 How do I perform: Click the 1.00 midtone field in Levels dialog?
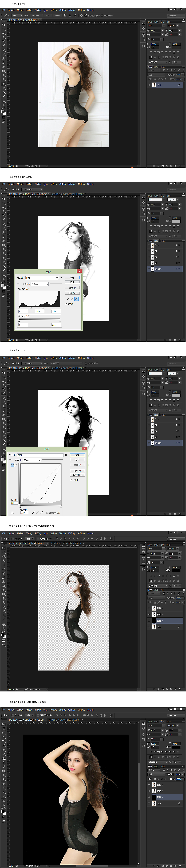point(40,311)
